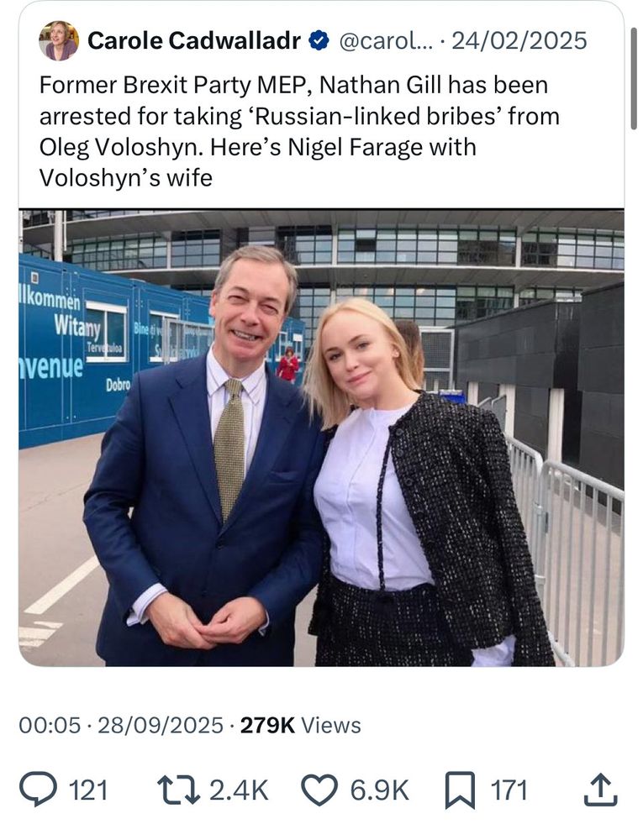Click the blue verified badge
The width and height of the screenshot is (643, 840).
(317, 39)
